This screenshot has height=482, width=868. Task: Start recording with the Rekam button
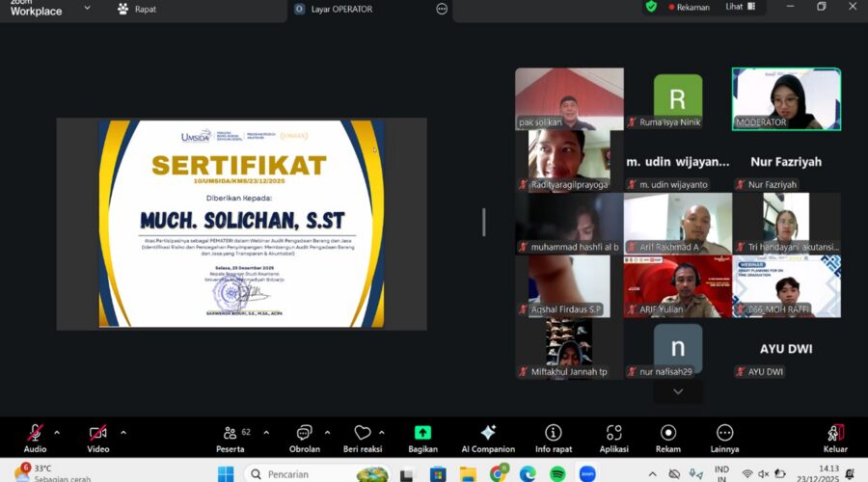tap(667, 433)
